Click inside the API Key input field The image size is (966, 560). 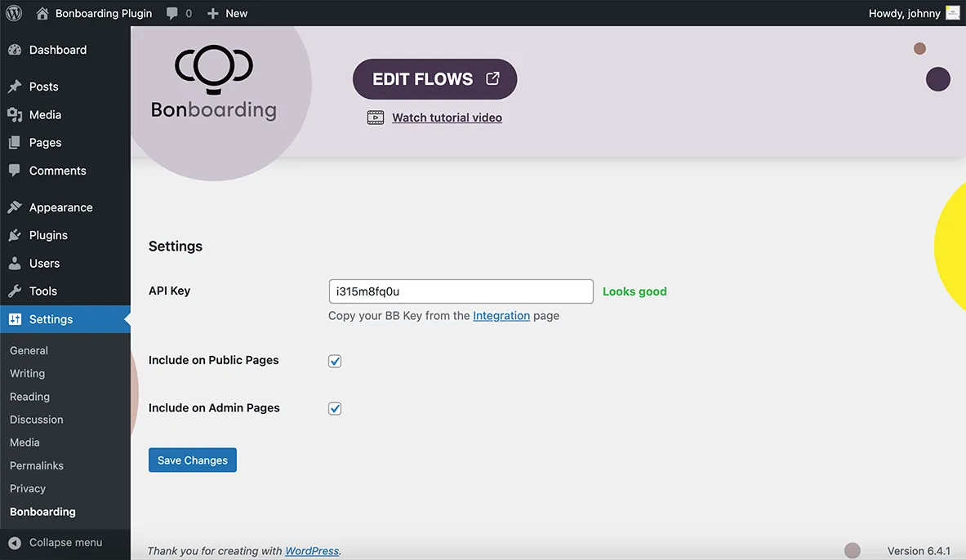tap(460, 291)
